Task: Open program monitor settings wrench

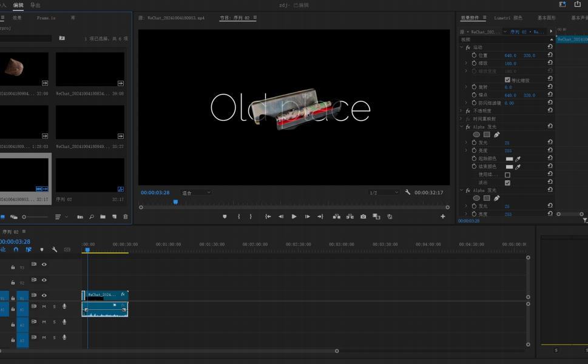Action: 408,192
